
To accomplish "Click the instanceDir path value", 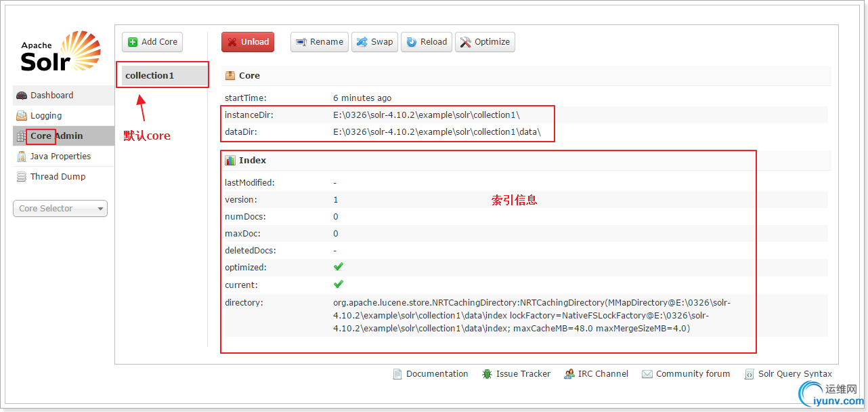I will pyautogui.click(x=427, y=115).
